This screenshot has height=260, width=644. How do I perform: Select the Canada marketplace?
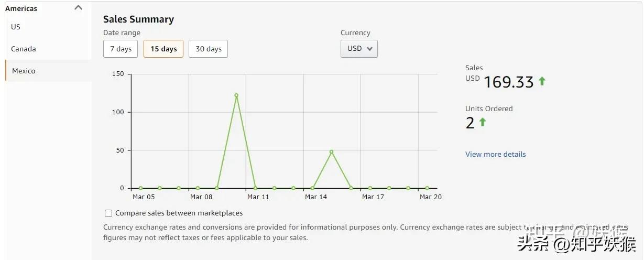[x=24, y=49]
